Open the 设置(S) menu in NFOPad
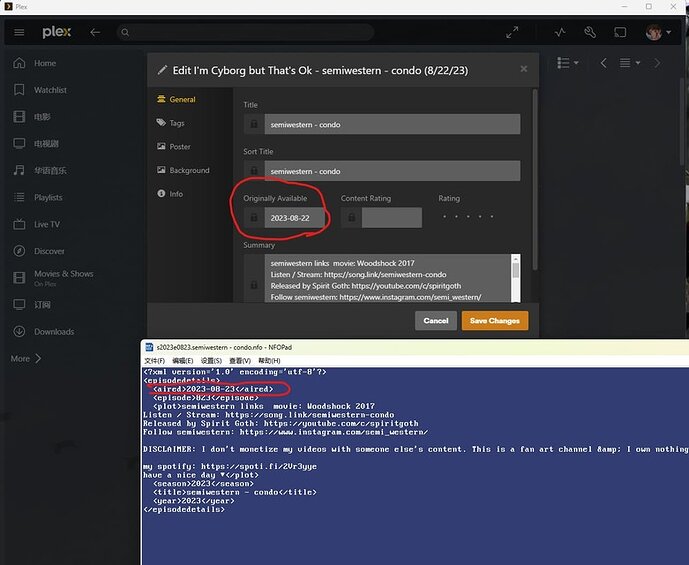Image resolution: width=689 pixels, height=565 pixels. pyautogui.click(x=211, y=361)
